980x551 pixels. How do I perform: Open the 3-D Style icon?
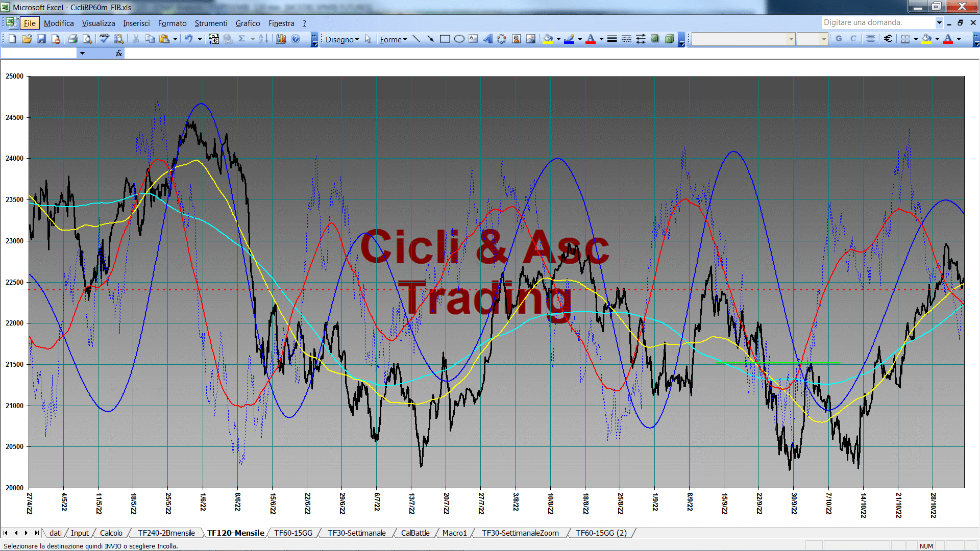(669, 39)
